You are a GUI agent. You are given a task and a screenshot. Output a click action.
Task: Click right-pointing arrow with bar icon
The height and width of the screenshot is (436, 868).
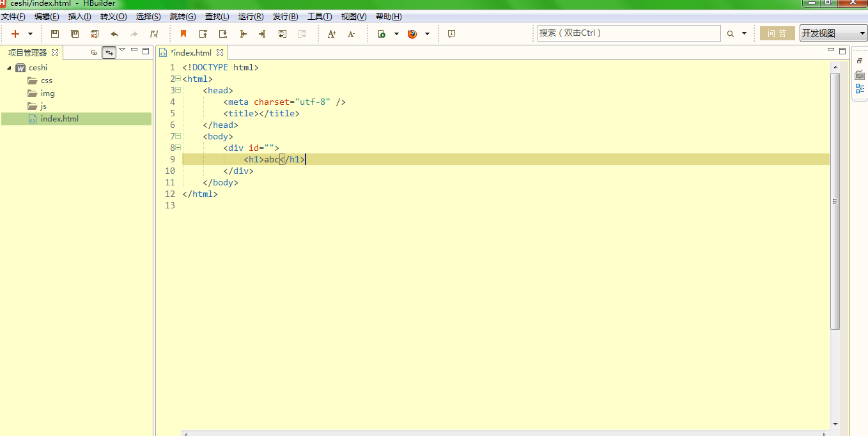click(x=262, y=34)
